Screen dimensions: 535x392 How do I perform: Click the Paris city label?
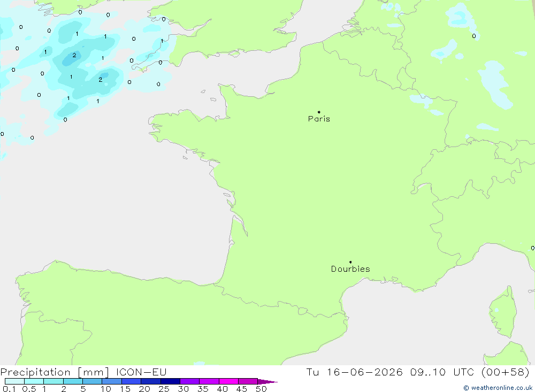tap(319, 119)
